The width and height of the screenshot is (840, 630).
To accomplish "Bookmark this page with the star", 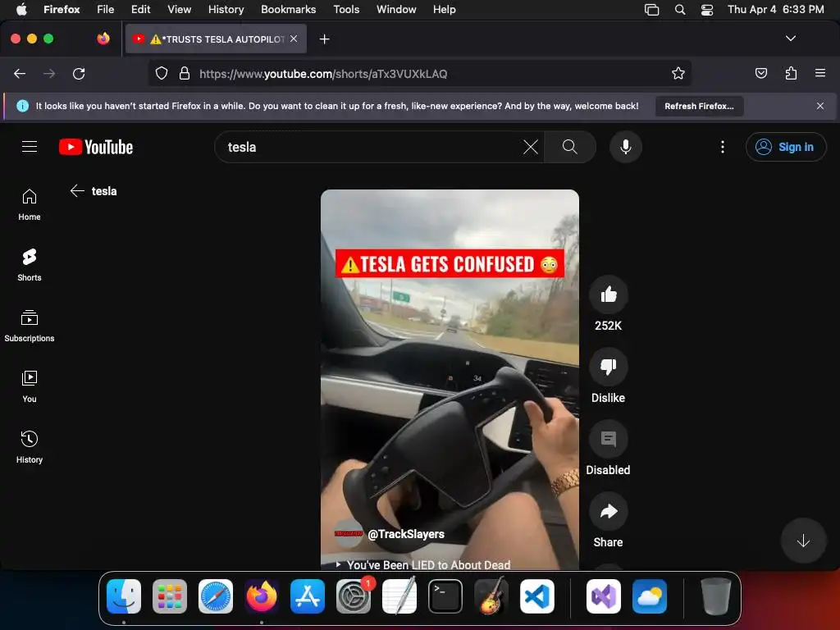I will [678, 73].
